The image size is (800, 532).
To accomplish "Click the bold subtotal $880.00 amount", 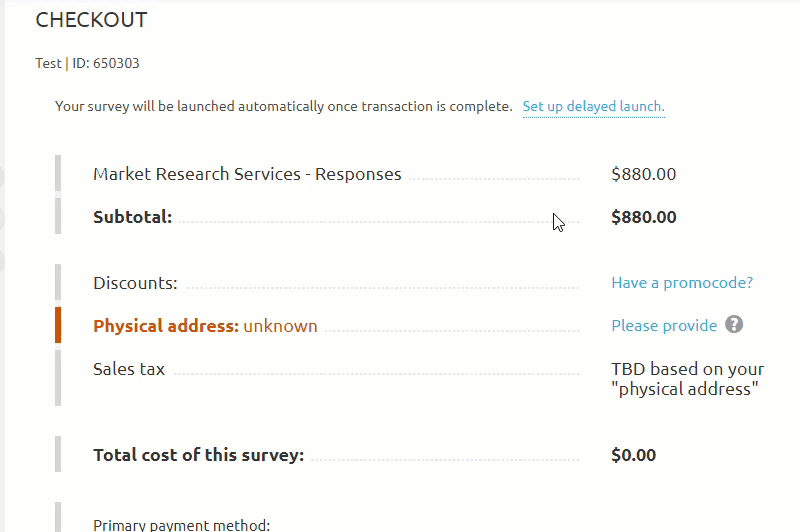I will 643,217.
